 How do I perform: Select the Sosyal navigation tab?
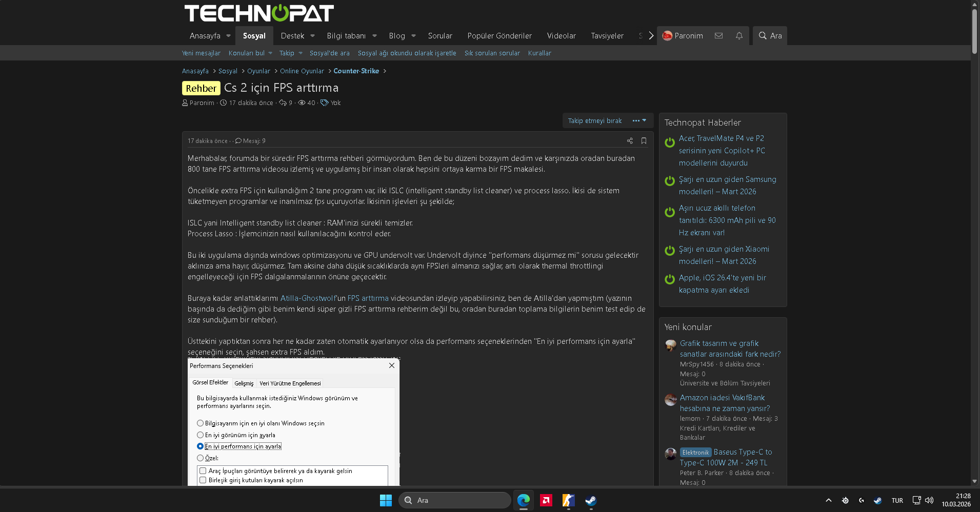pyautogui.click(x=254, y=36)
